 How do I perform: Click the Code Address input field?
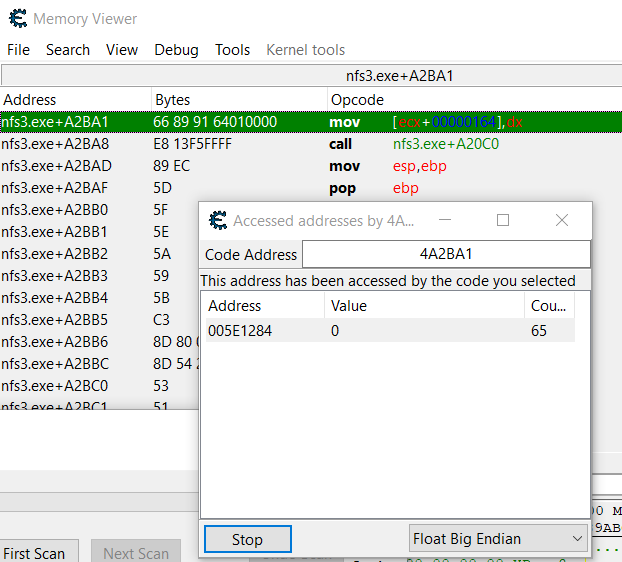[445, 254]
